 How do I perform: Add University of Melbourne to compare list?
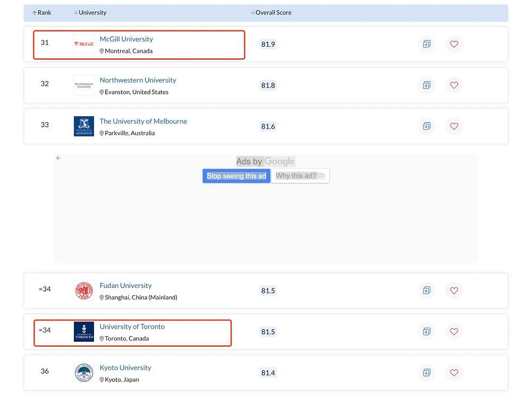[x=427, y=127]
